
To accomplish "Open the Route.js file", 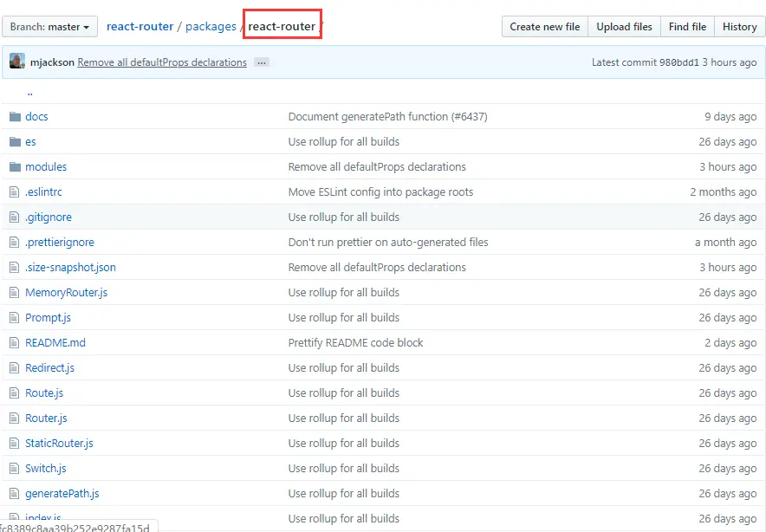I will (x=44, y=393).
